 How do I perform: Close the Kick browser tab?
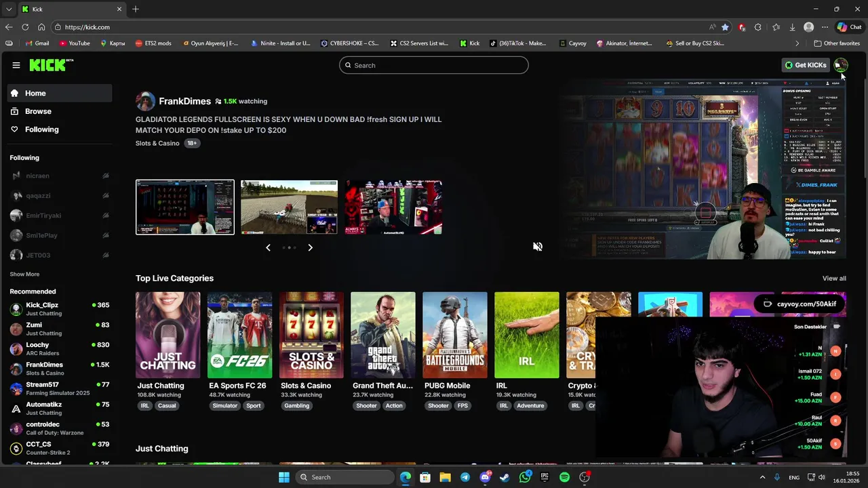coord(119,9)
